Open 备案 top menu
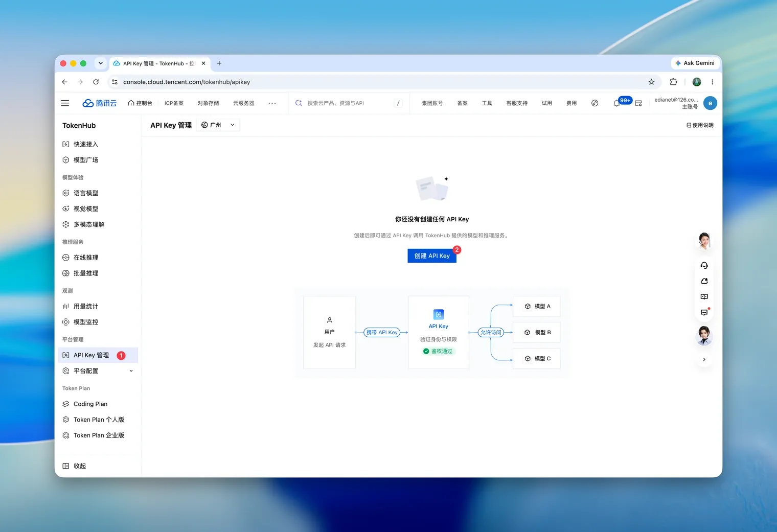The image size is (777, 532). [x=463, y=103]
